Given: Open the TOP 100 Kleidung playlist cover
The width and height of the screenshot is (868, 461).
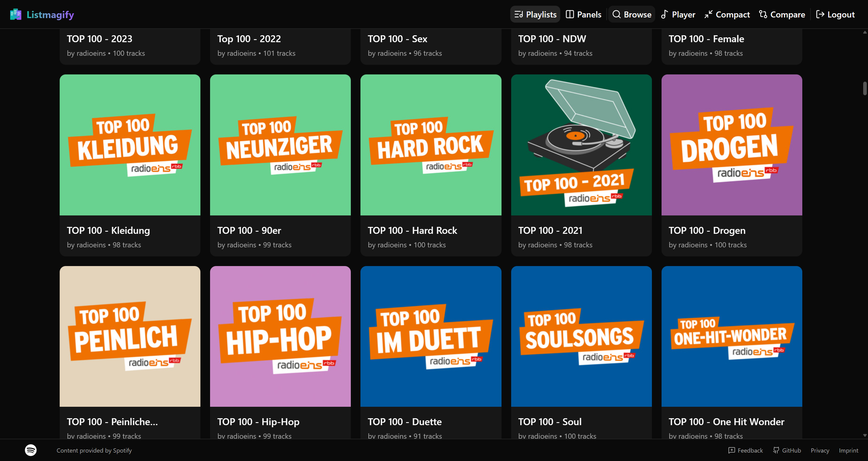Looking at the screenshot, I should [x=129, y=145].
